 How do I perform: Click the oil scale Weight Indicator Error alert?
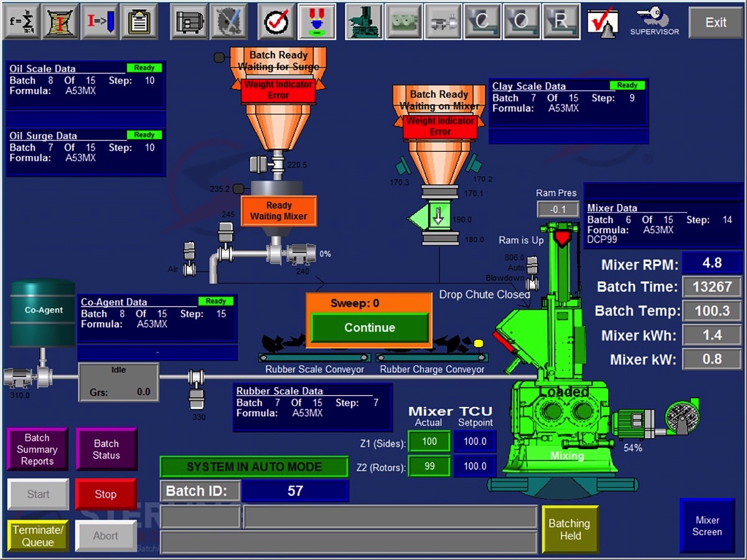coord(278,90)
